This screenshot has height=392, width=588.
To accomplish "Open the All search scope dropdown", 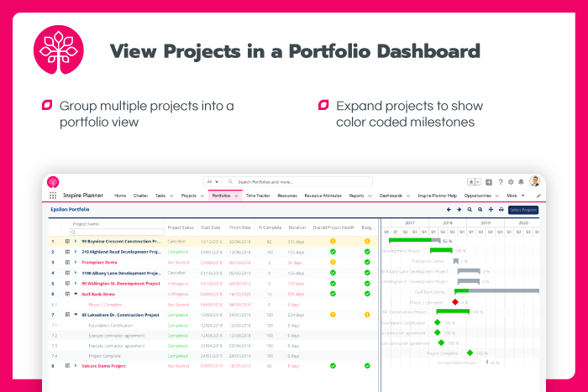I will click(213, 182).
